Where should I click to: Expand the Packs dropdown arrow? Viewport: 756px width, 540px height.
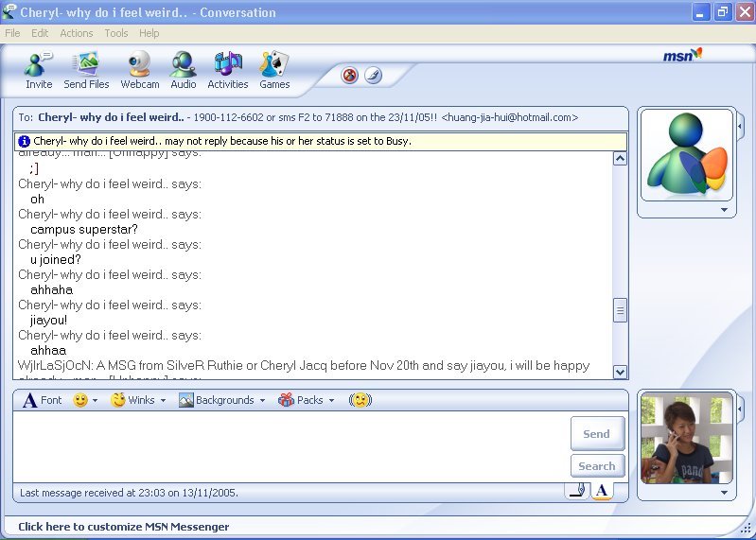click(x=332, y=400)
